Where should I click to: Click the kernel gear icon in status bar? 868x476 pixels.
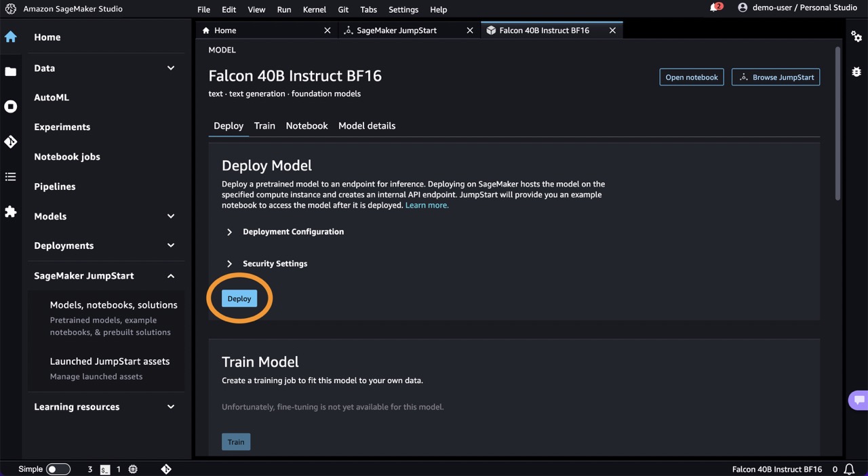click(x=133, y=469)
